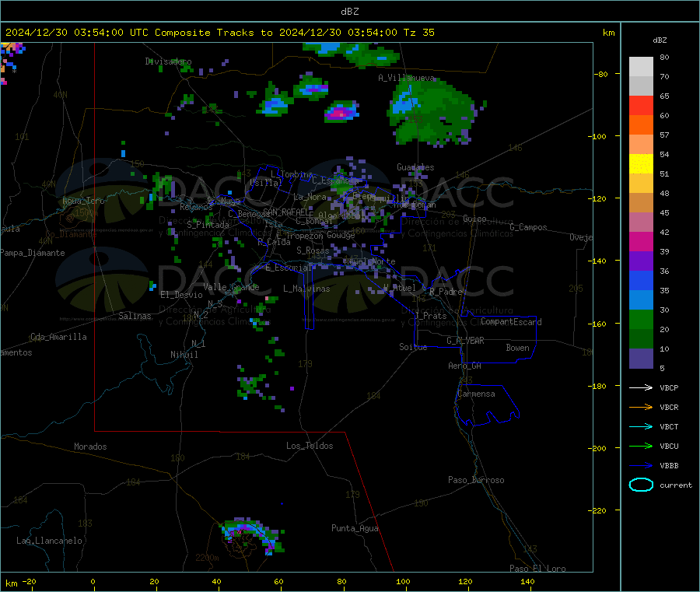Click the white VBCP arrow legend icon
The height and width of the screenshot is (592, 700).
click(641, 387)
